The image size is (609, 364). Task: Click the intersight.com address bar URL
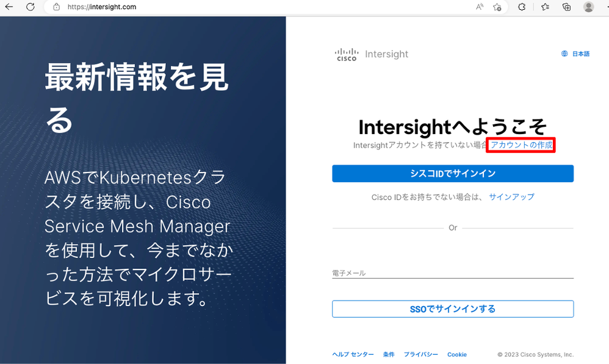tap(102, 7)
